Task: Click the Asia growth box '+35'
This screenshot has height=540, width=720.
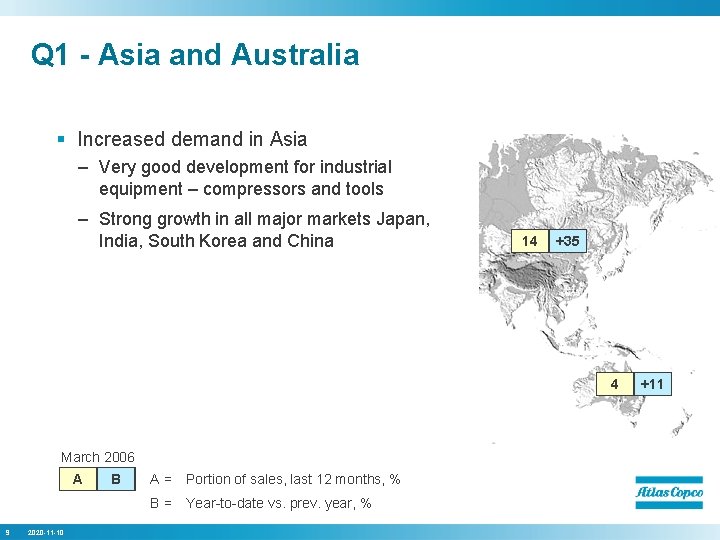Action: coord(568,241)
